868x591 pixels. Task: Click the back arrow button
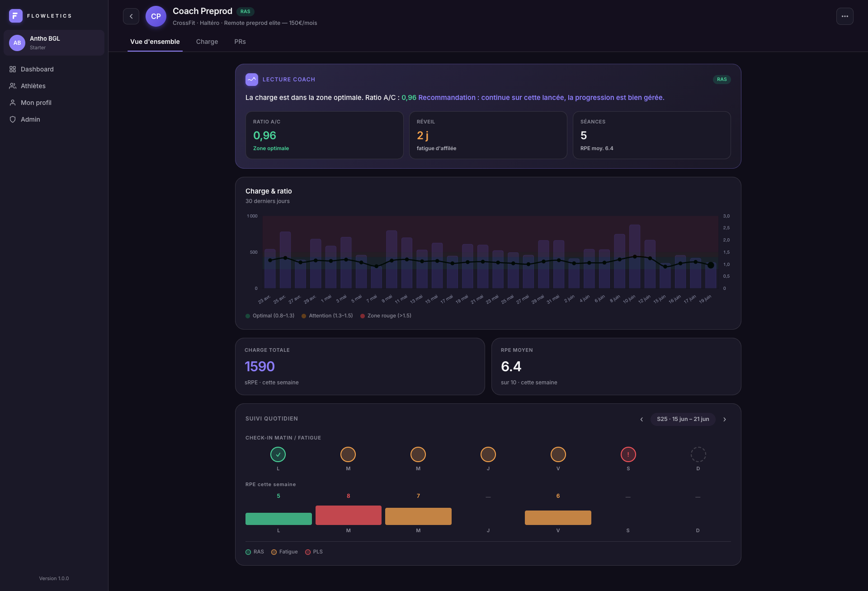pos(131,16)
